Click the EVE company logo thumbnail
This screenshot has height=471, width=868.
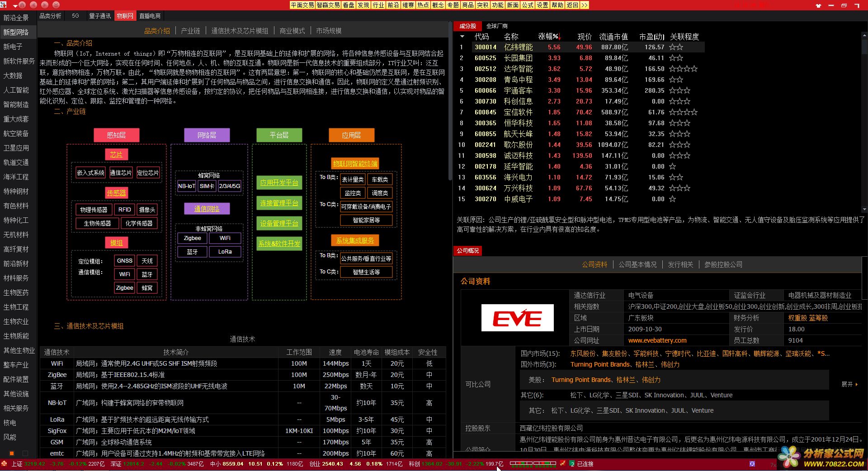point(517,318)
